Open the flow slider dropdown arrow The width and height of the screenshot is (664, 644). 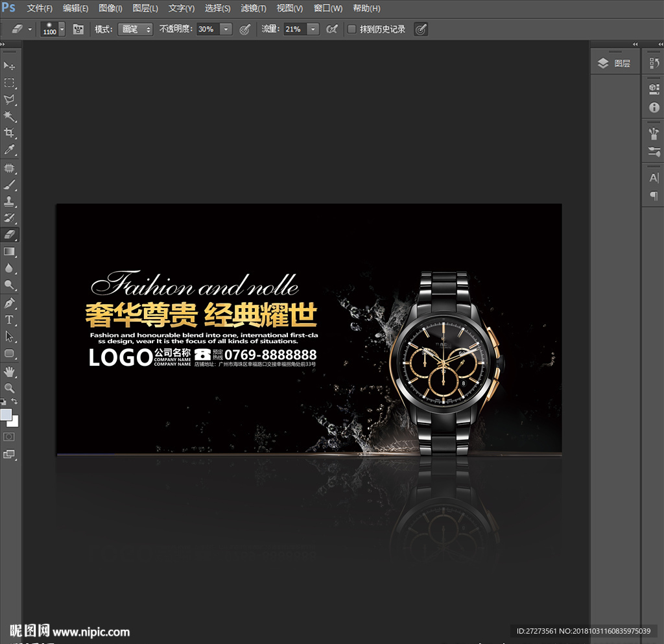point(313,29)
